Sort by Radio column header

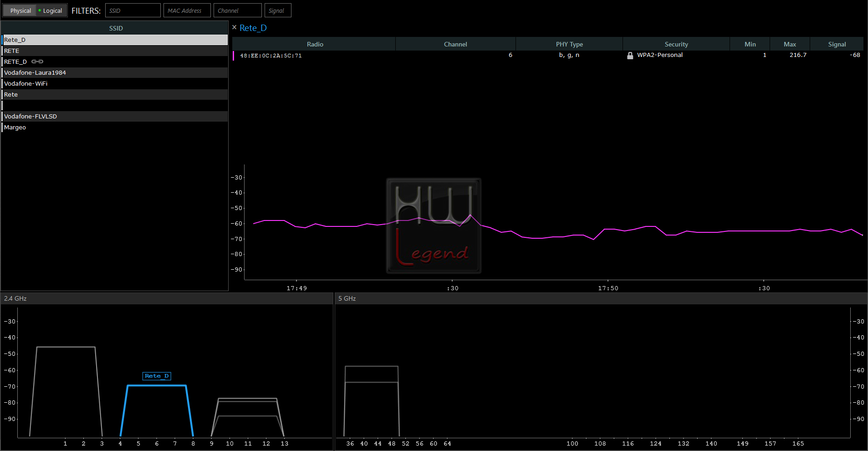click(315, 44)
